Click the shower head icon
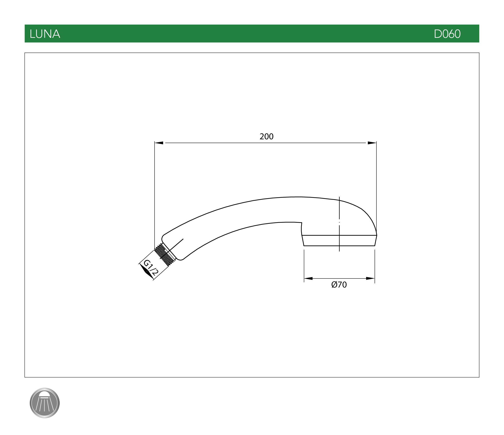The height and width of the screenshot is (435, 504). point(45,403)
